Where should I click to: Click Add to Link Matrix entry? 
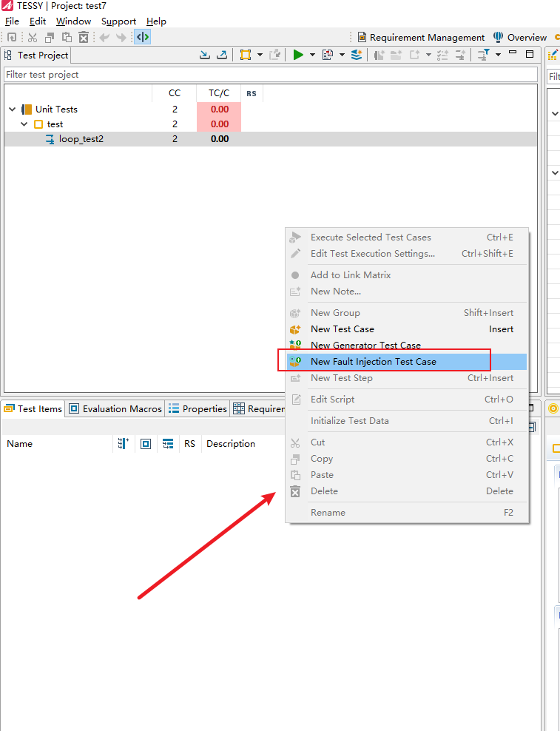click(x=407, y=275)
